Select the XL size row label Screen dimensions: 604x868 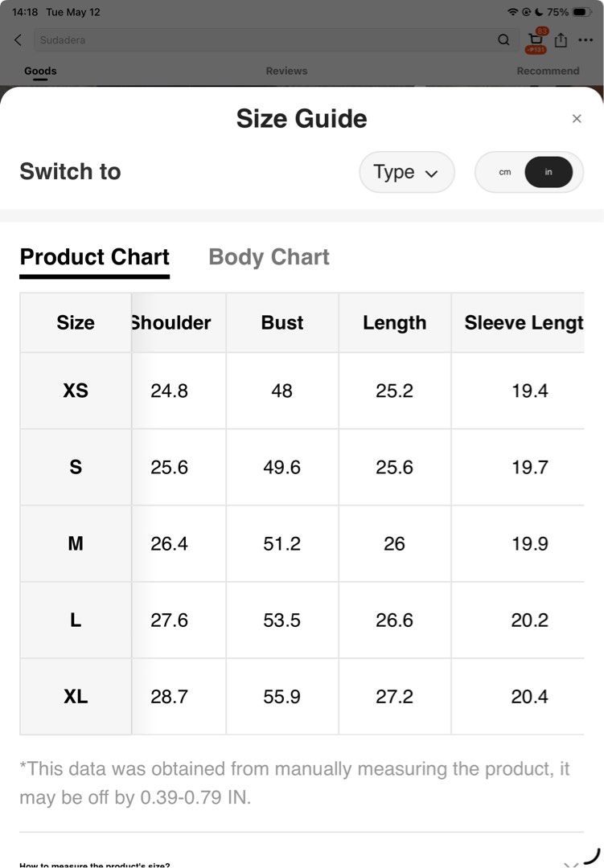76,696
